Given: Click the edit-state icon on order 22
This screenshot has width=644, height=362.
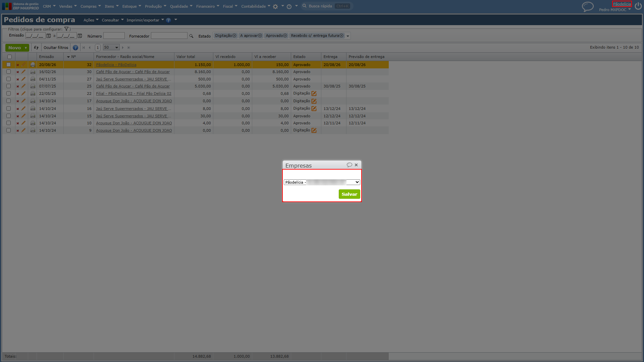Looking at the screenshot, I should (314, 94).
